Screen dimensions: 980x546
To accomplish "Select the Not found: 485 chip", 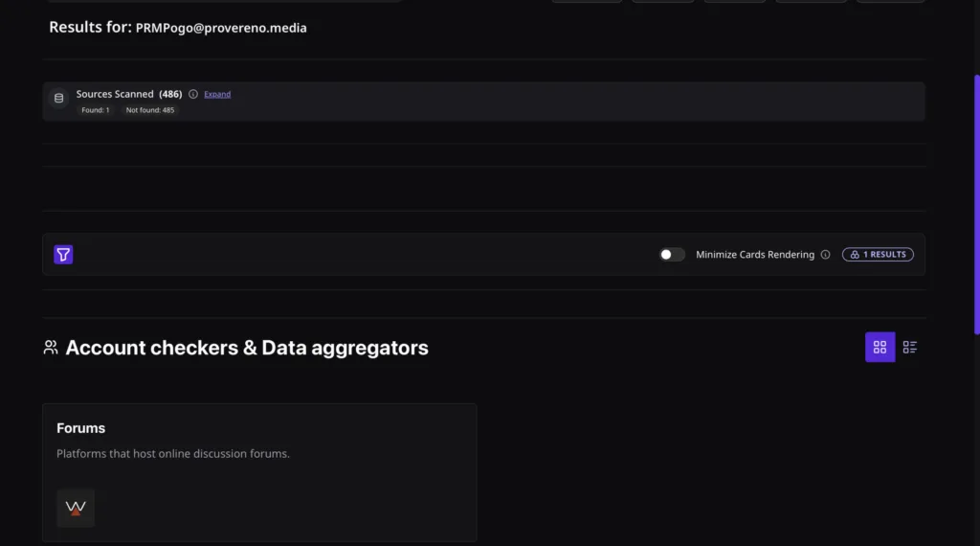I will pyautogui.click(x=150, y=110).
